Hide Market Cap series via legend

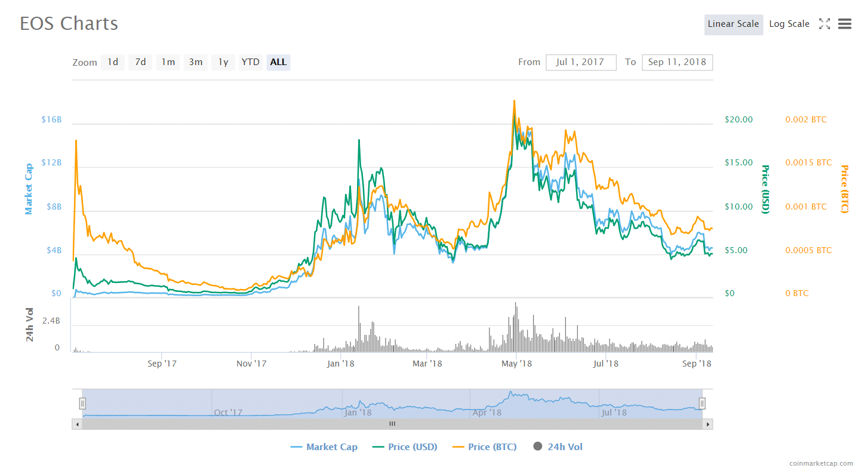(324, 447)
